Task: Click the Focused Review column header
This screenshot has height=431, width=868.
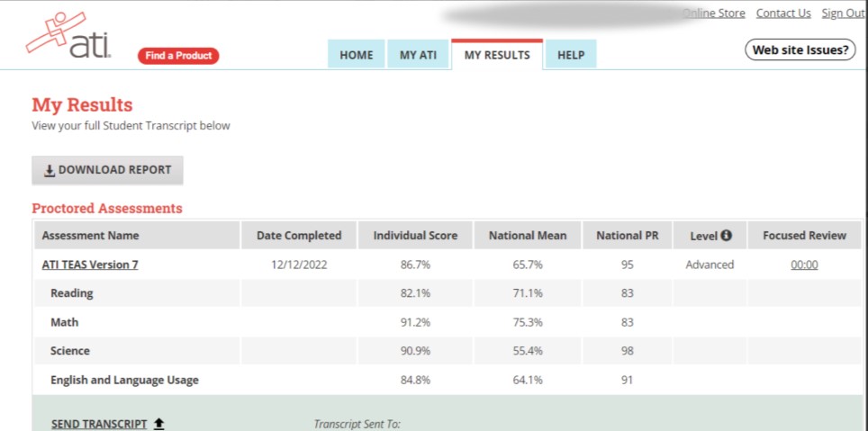Action: 804,235
